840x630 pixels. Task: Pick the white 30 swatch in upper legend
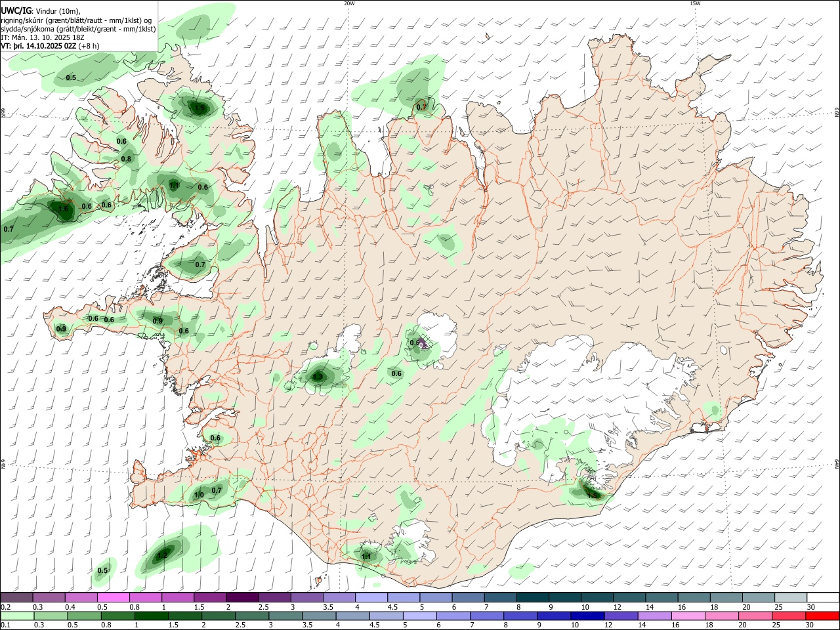[x=823, y=598]
